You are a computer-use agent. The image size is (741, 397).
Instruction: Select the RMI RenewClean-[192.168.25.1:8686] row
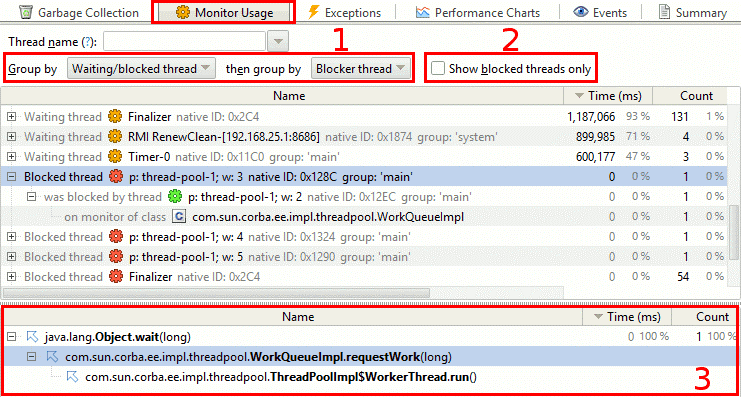(x=364, y=137)
